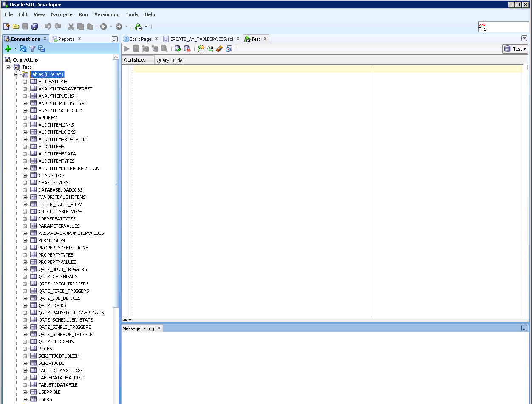Image resolution: width=532 pixels, height=404 pixels.
Task: Open SQL History clock icon
Action: pyautogui.click(x=229, y=49)
